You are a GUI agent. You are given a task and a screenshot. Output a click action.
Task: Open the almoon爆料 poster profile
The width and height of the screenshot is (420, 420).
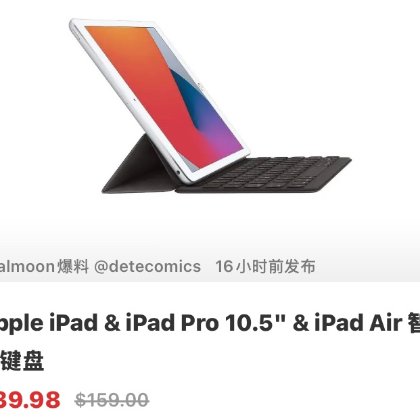(27, 267)
